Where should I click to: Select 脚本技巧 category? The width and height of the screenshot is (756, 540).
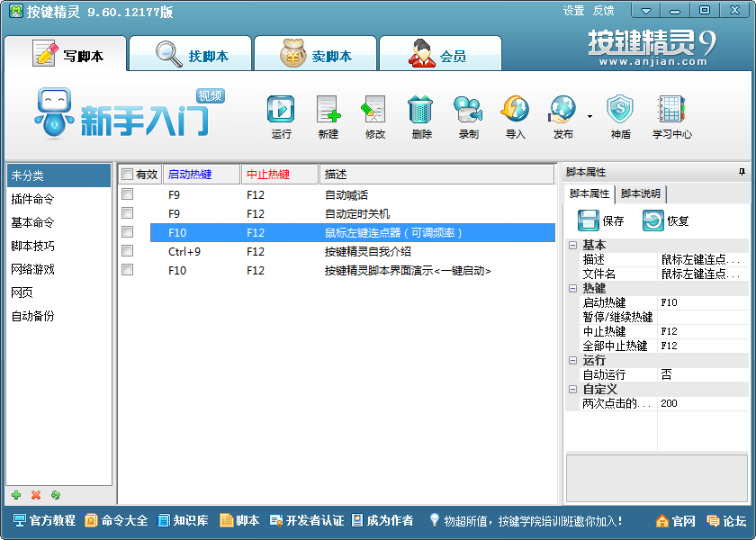click(x=58, y=246)
